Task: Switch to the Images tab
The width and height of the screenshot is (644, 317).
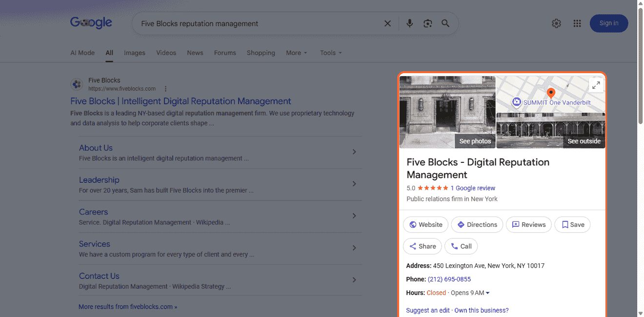Action: pos(135,53)
